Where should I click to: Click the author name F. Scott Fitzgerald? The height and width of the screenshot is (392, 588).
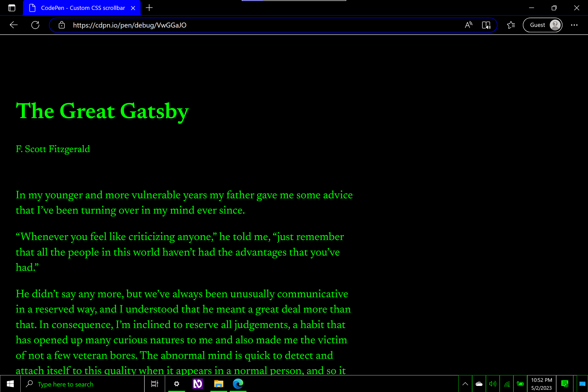(x=53, y=149)
